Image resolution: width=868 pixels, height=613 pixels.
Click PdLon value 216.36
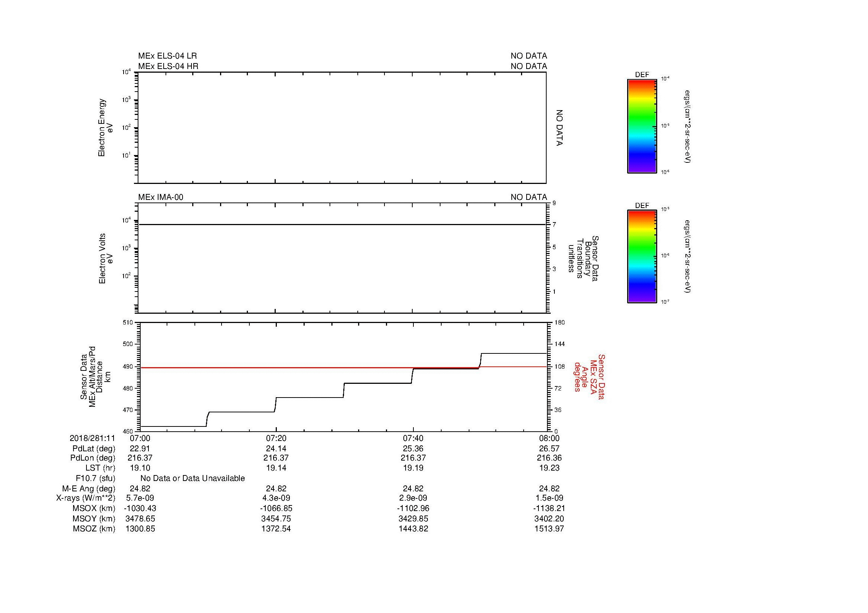pyautogui.click(x=549, y=458)
